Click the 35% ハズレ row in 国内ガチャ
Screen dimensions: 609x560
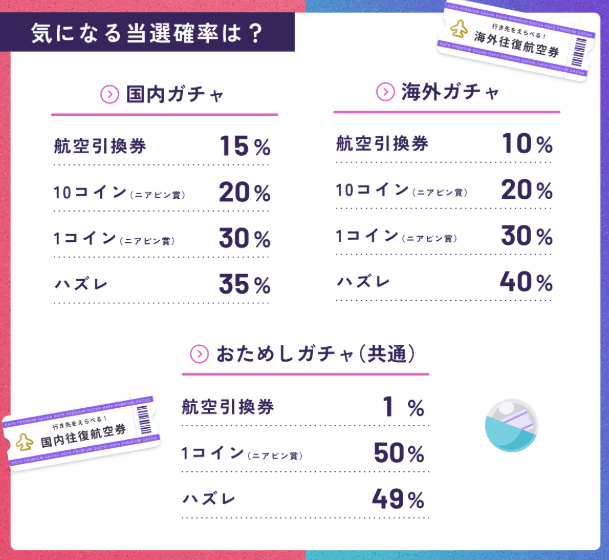pyautogui.click(x=162, y=285)
